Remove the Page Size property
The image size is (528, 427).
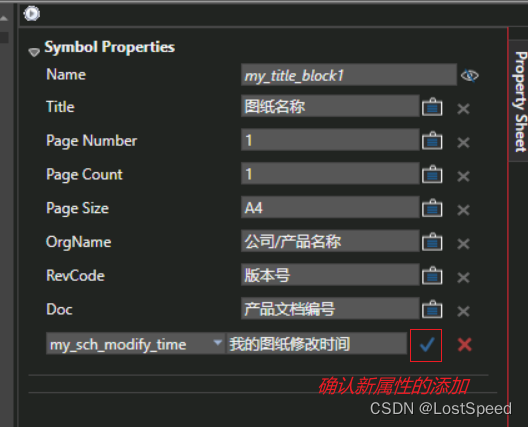(x=463, y=210)
